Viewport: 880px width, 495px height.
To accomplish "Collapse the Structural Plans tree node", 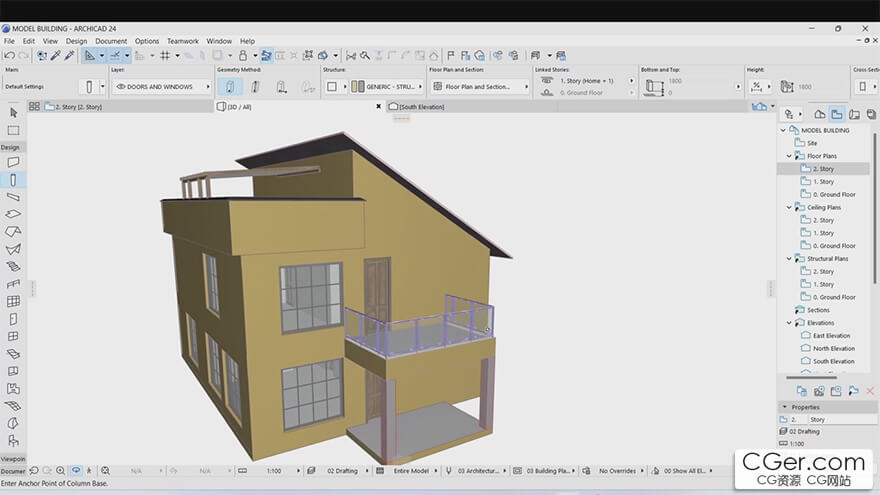I will coord(789,259).
